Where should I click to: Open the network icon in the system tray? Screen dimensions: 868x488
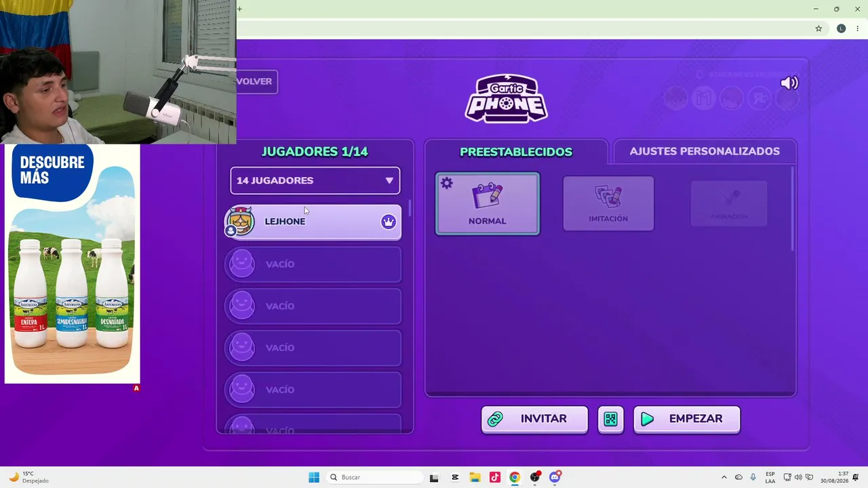point(787,477)
